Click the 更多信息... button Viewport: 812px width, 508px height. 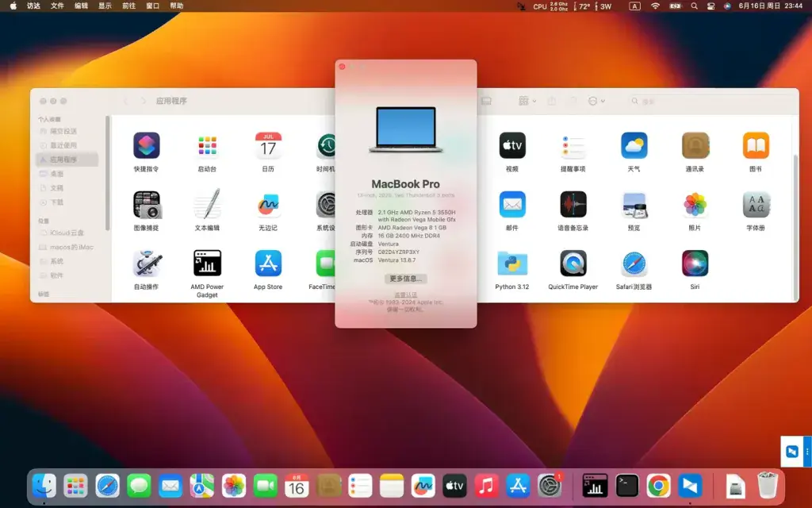(405, 279)
